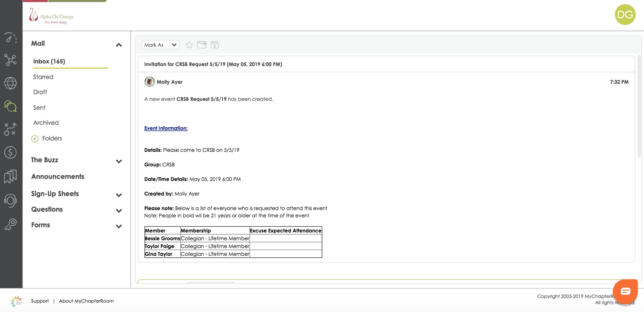Click the DG user avatar
This screenshot has height=312, width=644.
point(625,15)
